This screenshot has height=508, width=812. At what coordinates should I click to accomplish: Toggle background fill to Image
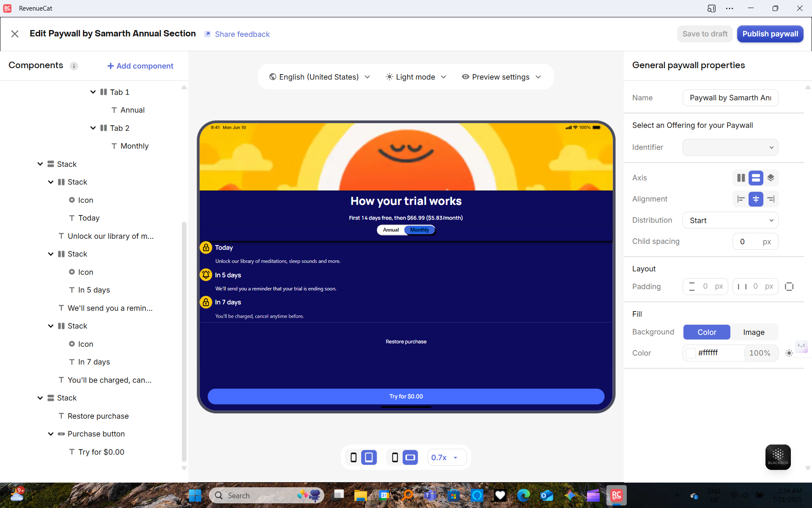754,332
